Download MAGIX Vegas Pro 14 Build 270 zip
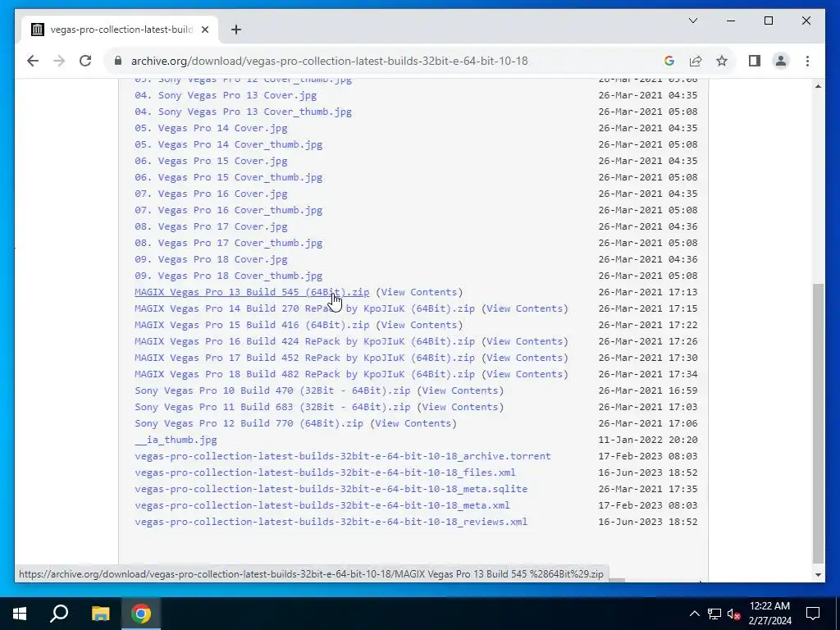 click(x=304, y=308)
